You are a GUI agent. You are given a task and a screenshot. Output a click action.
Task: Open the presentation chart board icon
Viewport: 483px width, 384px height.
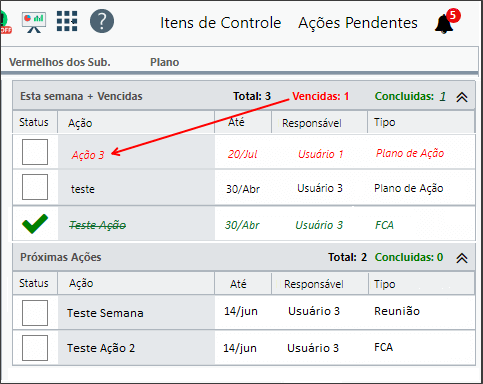point(34,23)
